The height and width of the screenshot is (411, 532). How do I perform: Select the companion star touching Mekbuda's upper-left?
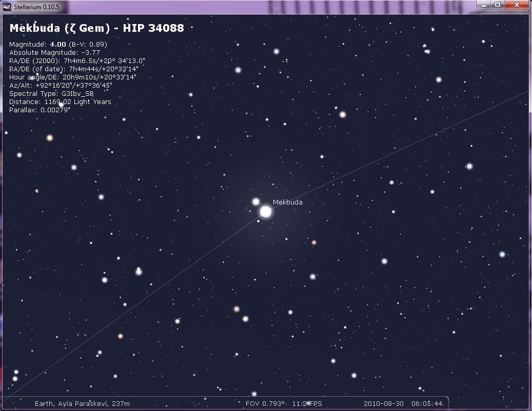coord(256,201)
